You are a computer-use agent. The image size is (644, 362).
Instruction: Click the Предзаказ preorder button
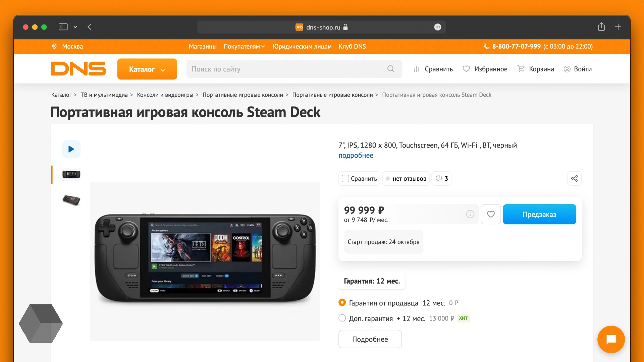(539, 214)
